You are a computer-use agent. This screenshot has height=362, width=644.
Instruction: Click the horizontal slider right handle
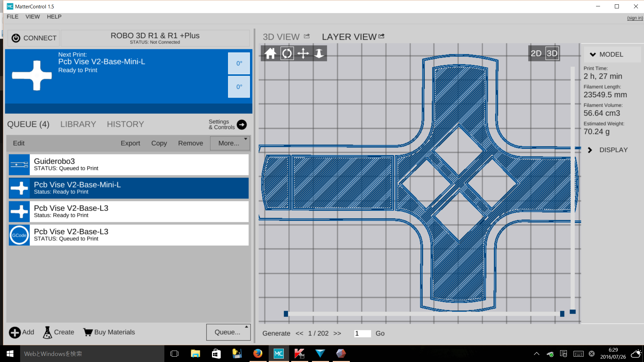coord(562,314)
